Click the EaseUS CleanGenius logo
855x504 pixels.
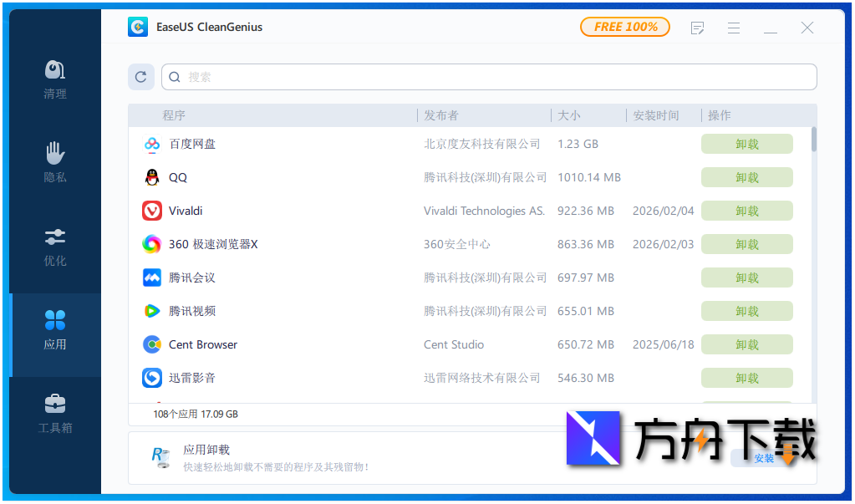137,27
